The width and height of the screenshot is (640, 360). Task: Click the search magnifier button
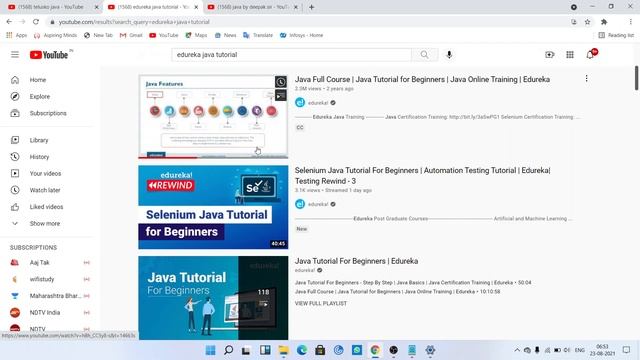[424, 55]
